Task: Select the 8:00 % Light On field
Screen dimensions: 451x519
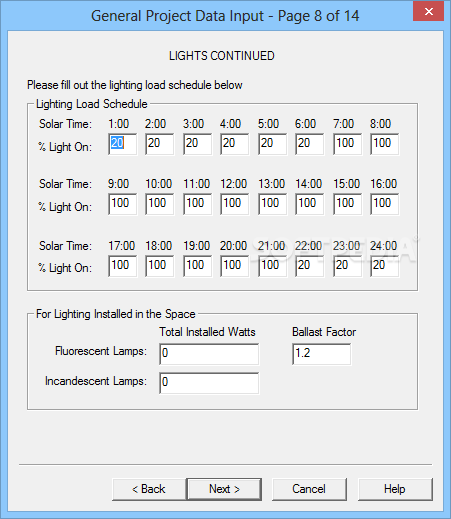Action: coord(384,144)
